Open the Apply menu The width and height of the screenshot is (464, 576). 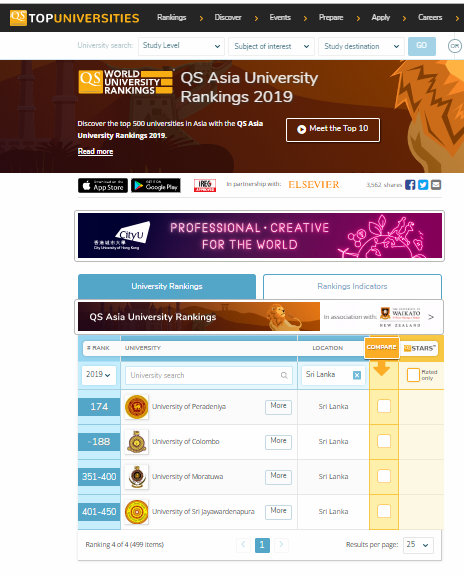(x=380, y=18)
